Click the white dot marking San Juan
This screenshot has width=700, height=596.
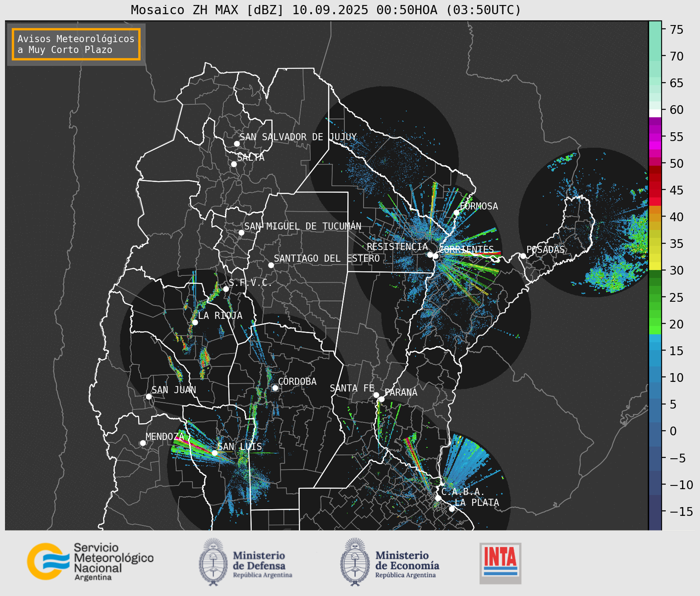pyautogui.click(x=149, y=396)
